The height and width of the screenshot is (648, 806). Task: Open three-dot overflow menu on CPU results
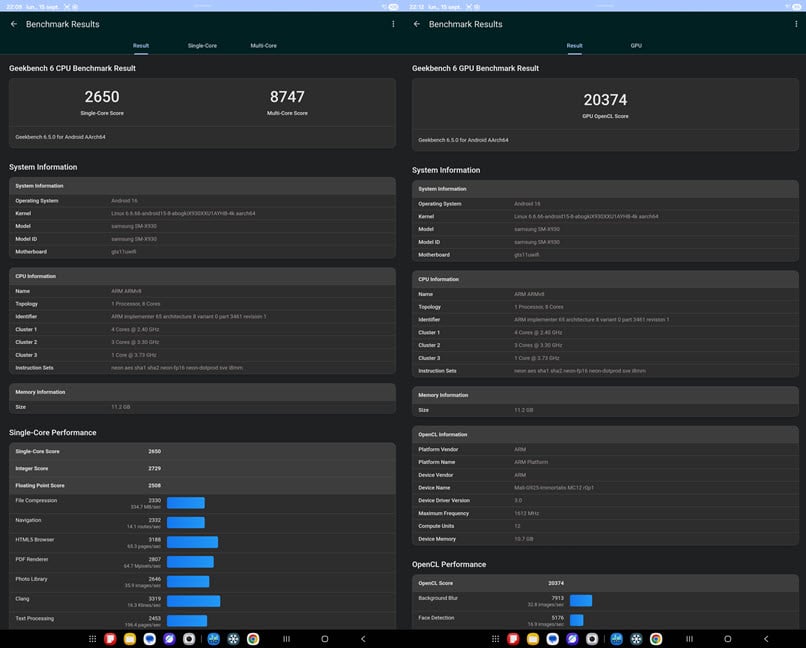(393, 24)
